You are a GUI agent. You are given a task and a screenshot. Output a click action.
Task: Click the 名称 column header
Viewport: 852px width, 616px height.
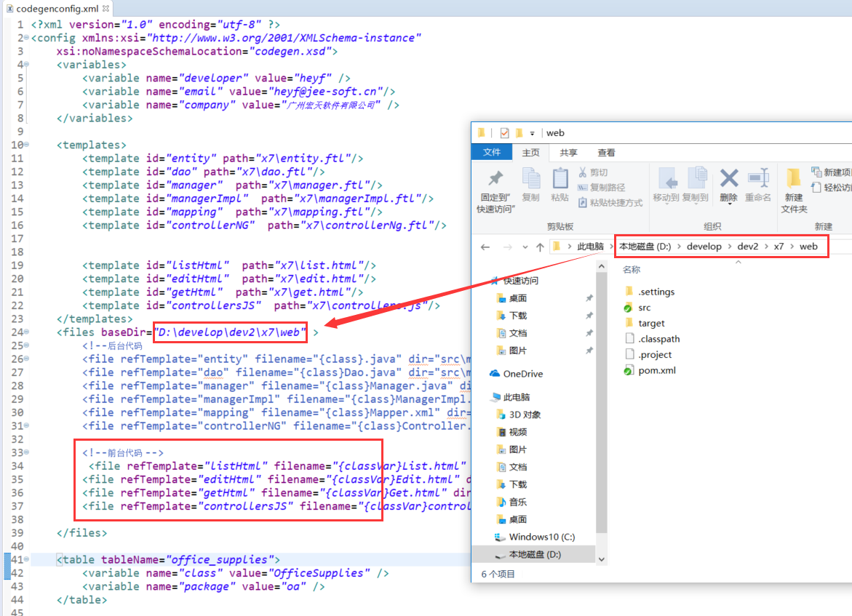point(631,269)
